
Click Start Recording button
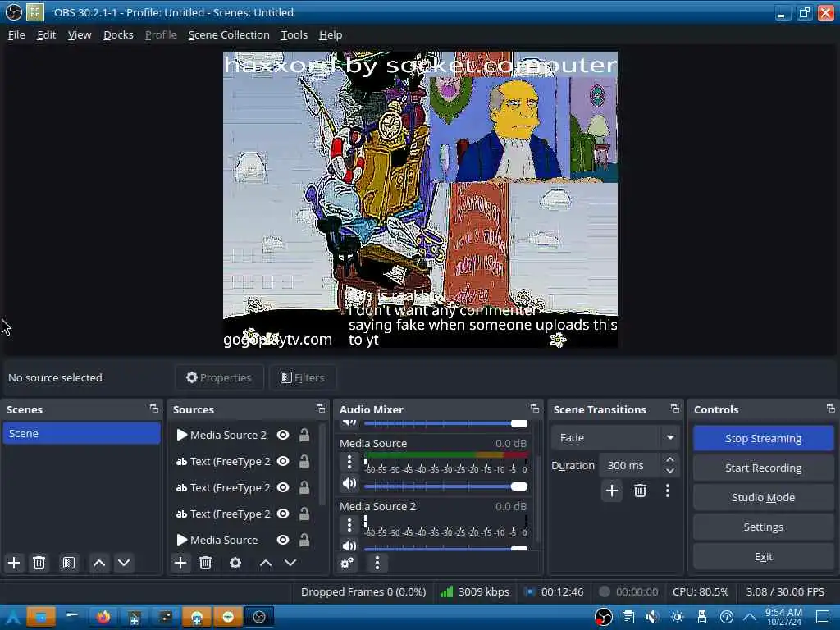coord(764,468)
